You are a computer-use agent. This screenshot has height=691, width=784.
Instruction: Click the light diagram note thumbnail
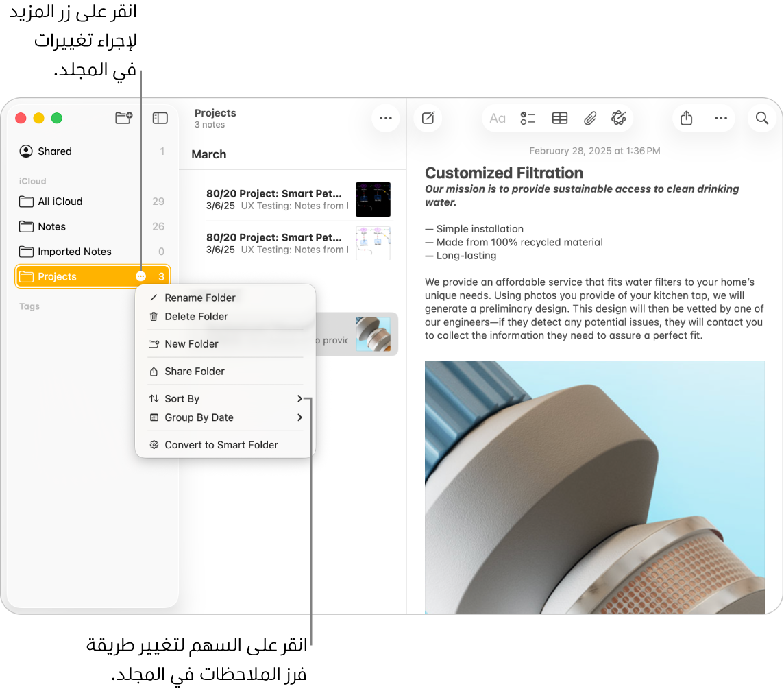point(373,243)
